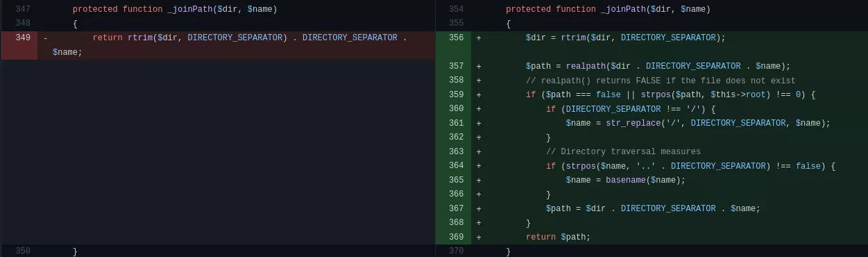Select added line number 356
868x257 pixels.
(456, 38)
